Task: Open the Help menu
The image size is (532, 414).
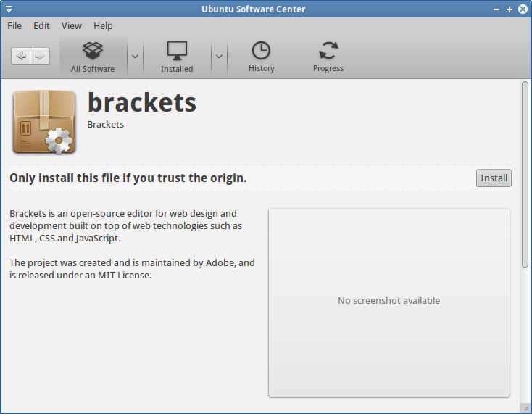Action: pos(103,26)
